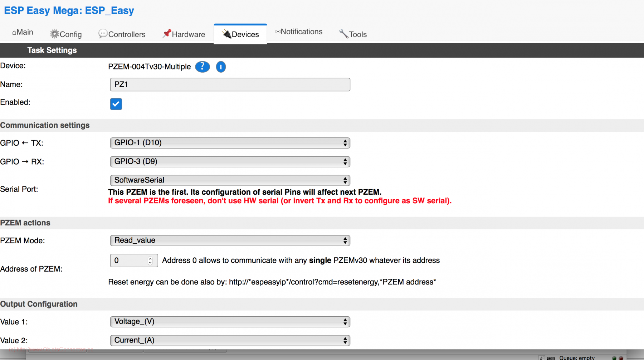Click the Address of PZEM stepper arrows

pos(150,261)
